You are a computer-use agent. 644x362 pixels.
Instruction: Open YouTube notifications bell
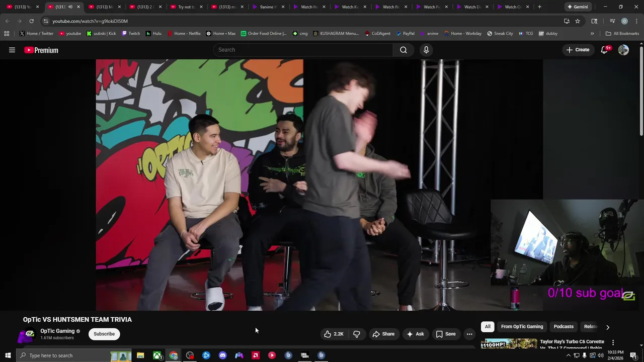tap(605, 50)
